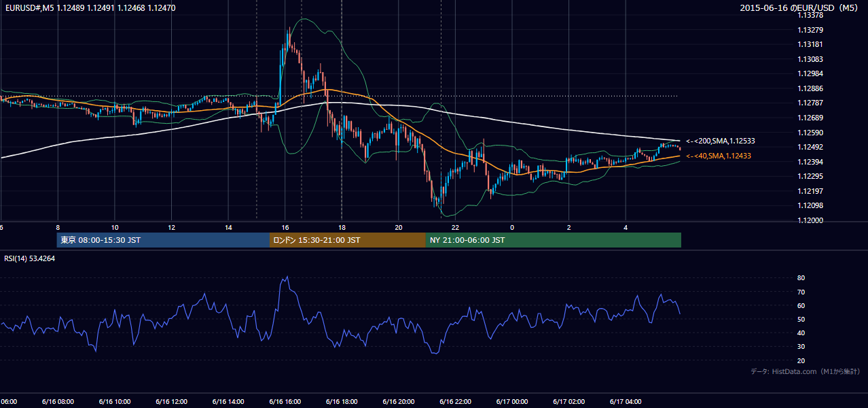The image size is (868, 408).
Task: Click hour label 18 on price chart axis
Action: point(342,227)
